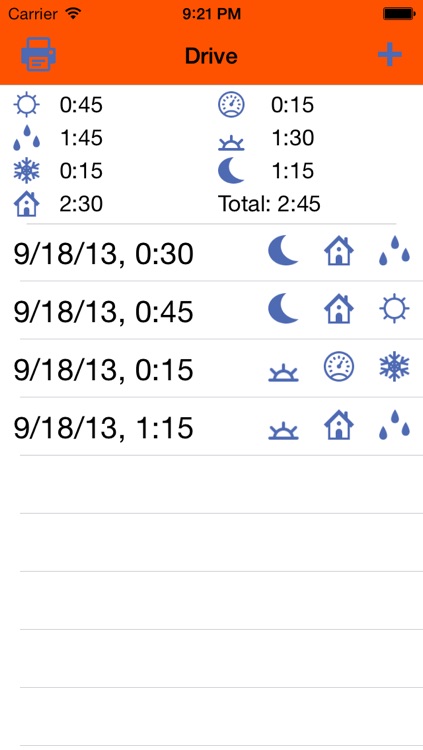Tap the Drive title in navigation bar
The image size is (423, 750).
click(212, 56)
